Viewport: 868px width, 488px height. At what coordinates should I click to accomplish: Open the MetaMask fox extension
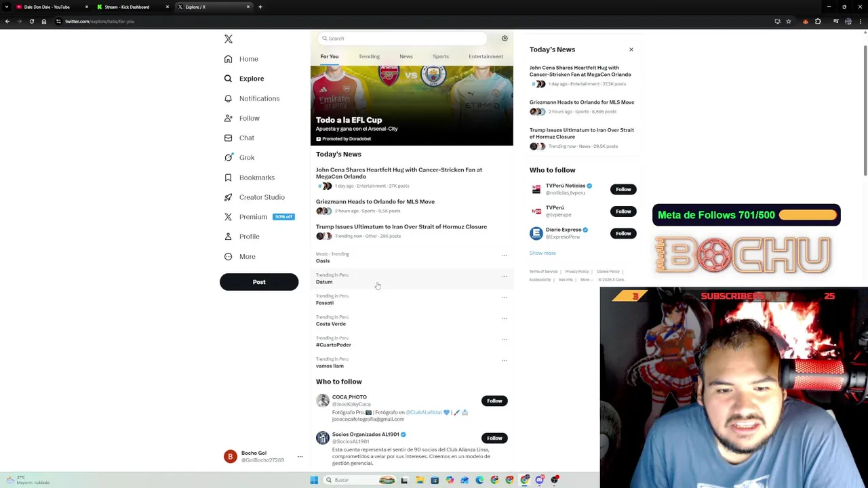(805, 22)
